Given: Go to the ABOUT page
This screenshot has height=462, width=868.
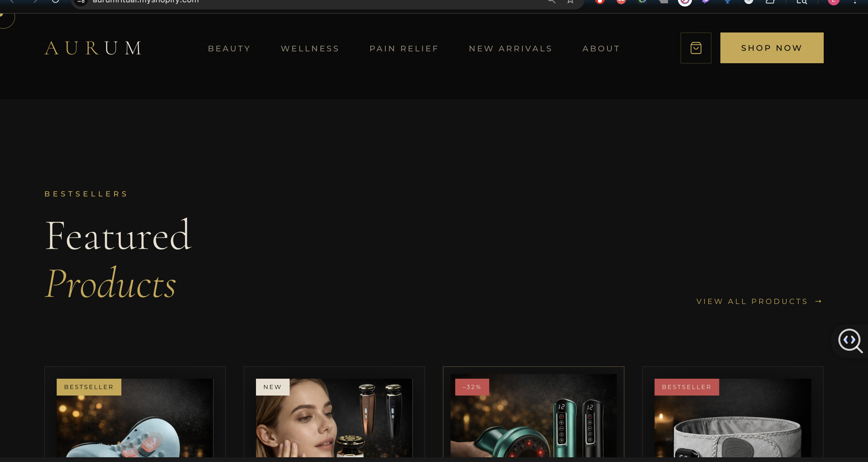Looking at the screenshot, I should (601, 48).
